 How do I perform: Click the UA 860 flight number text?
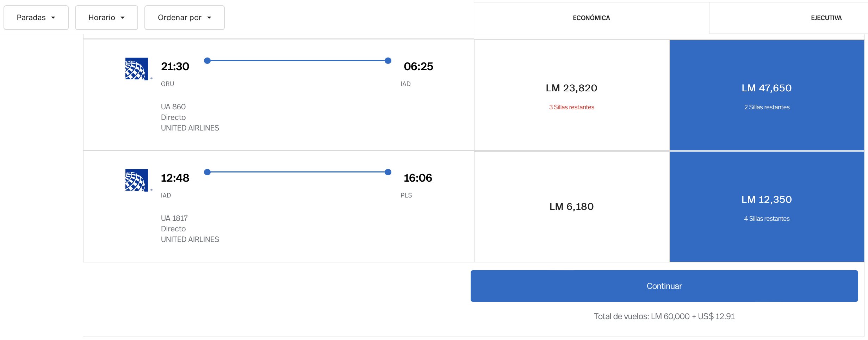click(x=173, y=107)
